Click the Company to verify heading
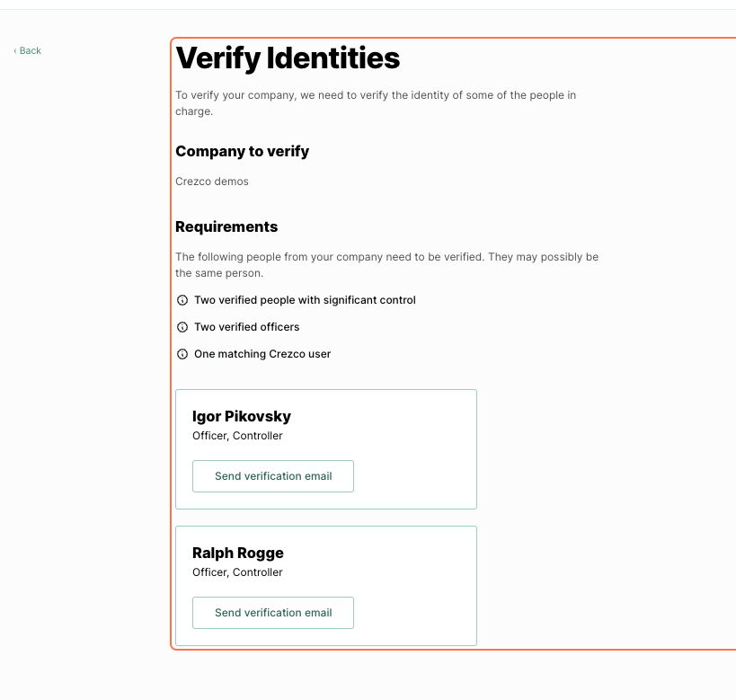 click(x=243, y=151)
